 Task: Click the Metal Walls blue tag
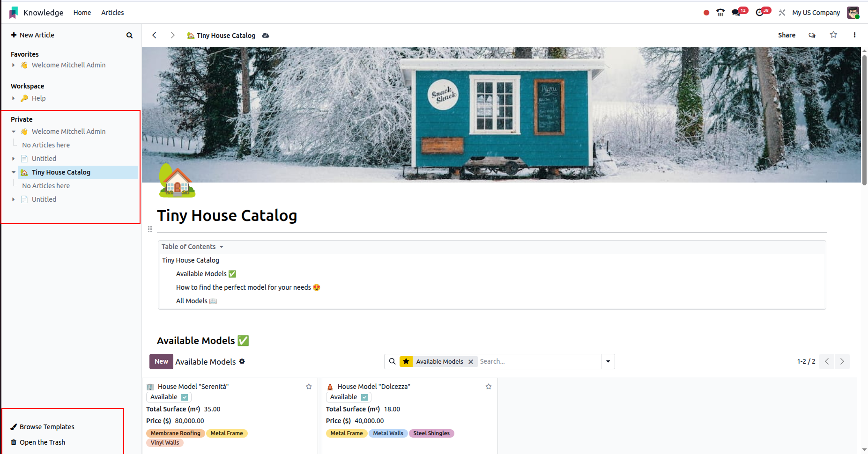388,433
